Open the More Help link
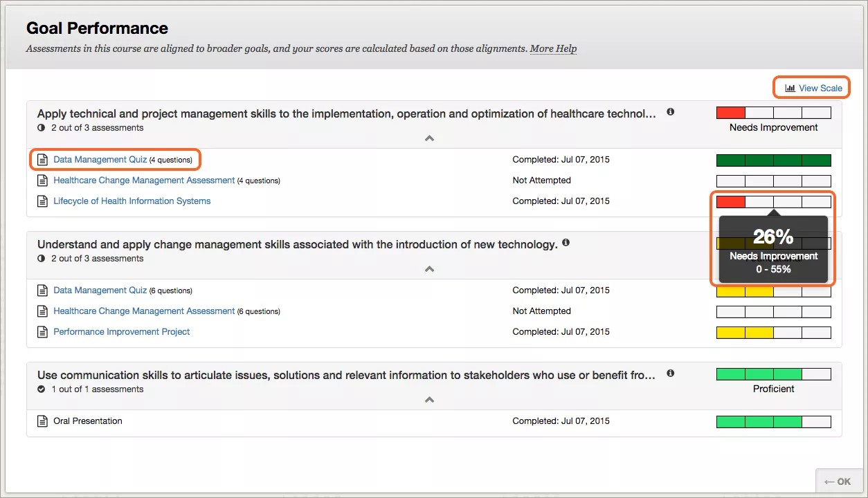The height and width of the screenshot is (498, 868). coord(553,48)
